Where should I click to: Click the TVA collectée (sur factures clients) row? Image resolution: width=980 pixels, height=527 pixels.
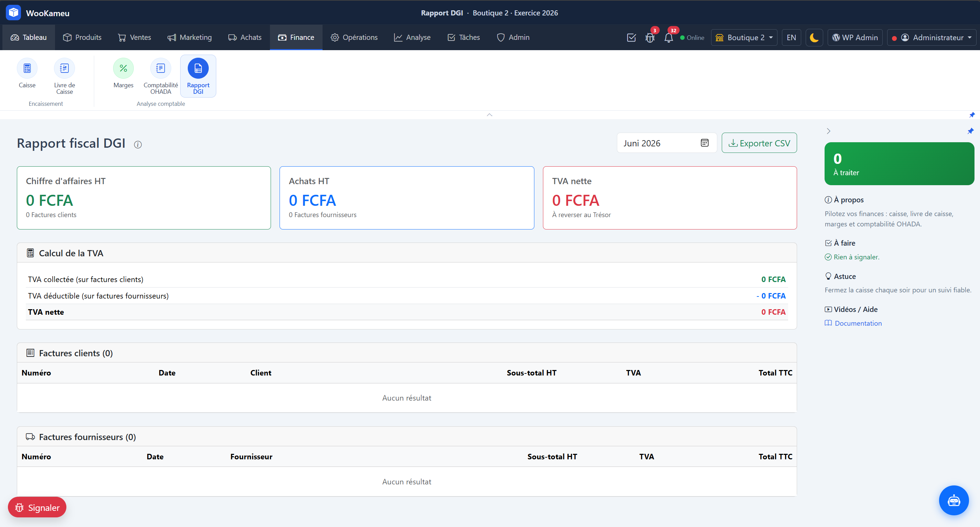[407, 279]
